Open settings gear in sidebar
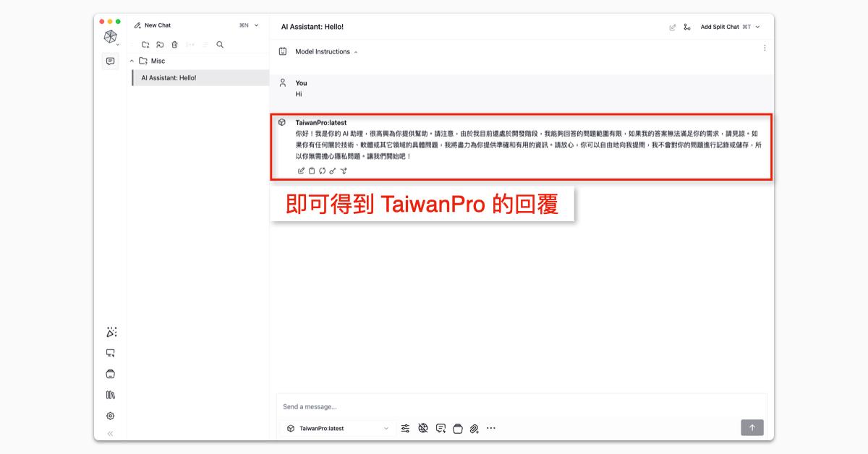Image resolution: width=868 pixels, height=454 pixels. coord(111,416)
